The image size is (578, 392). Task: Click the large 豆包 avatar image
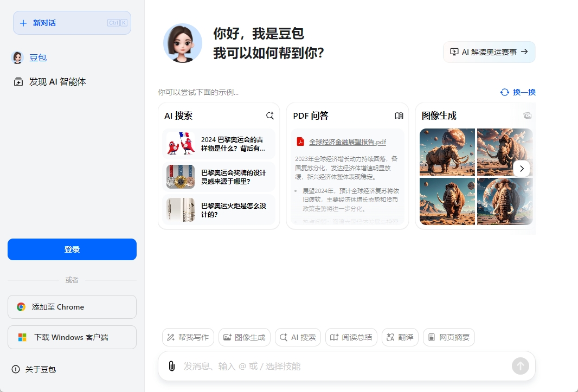pyautogui.click(x=183, y=43)
